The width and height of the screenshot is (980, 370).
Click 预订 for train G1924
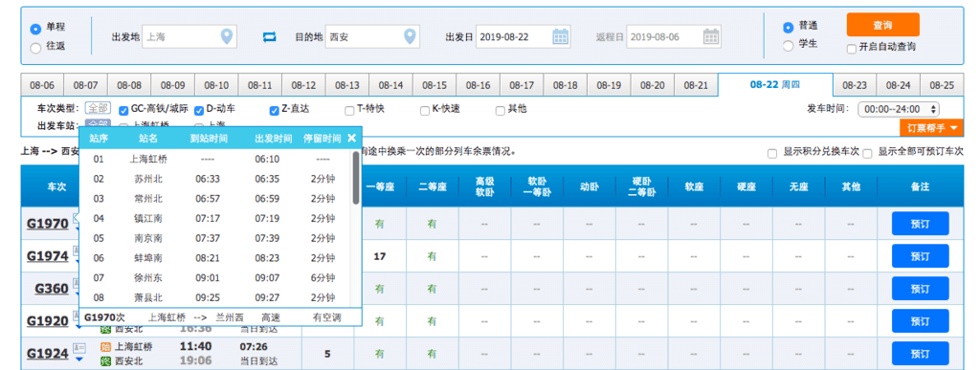[x=920, y=353]
